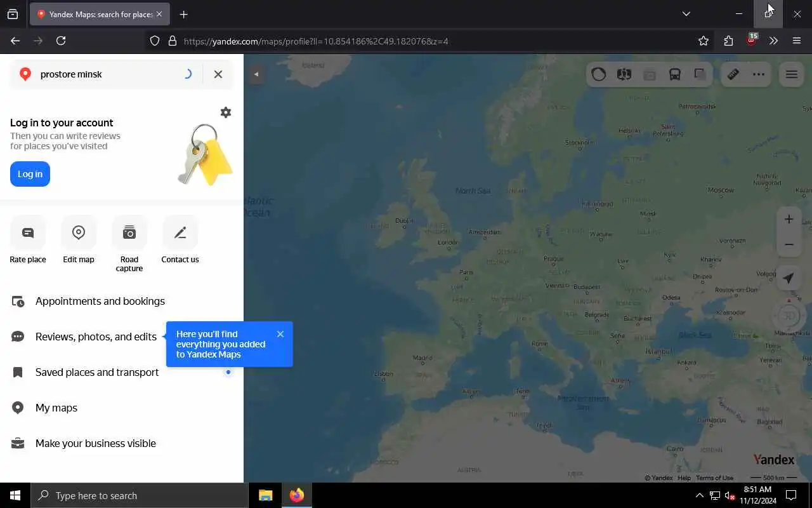Zoom in the map with plus

tap(789, 219)
